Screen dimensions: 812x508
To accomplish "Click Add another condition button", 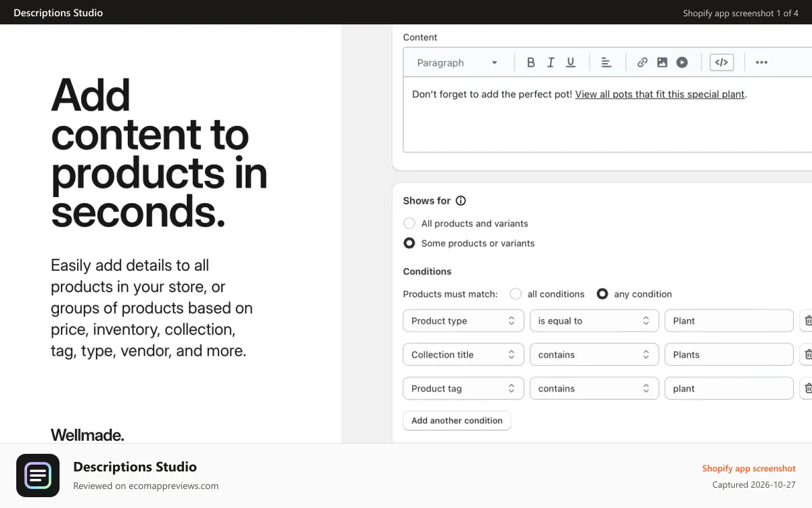I will click(457, 421).
